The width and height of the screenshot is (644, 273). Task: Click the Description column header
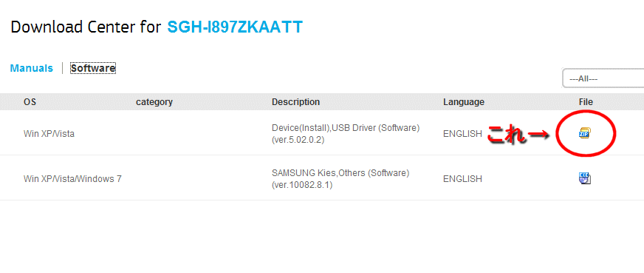coord(295,102)
